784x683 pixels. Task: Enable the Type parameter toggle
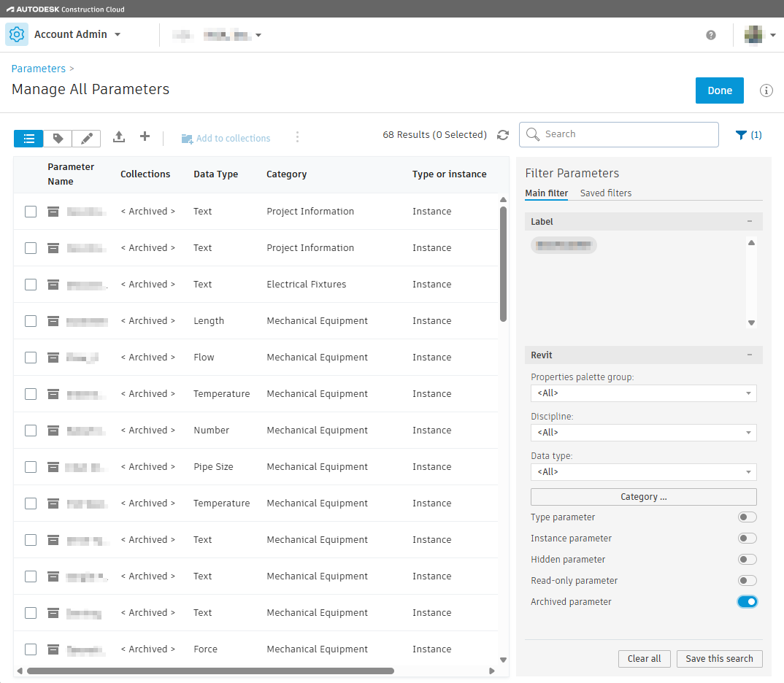(x=747, y=517)
